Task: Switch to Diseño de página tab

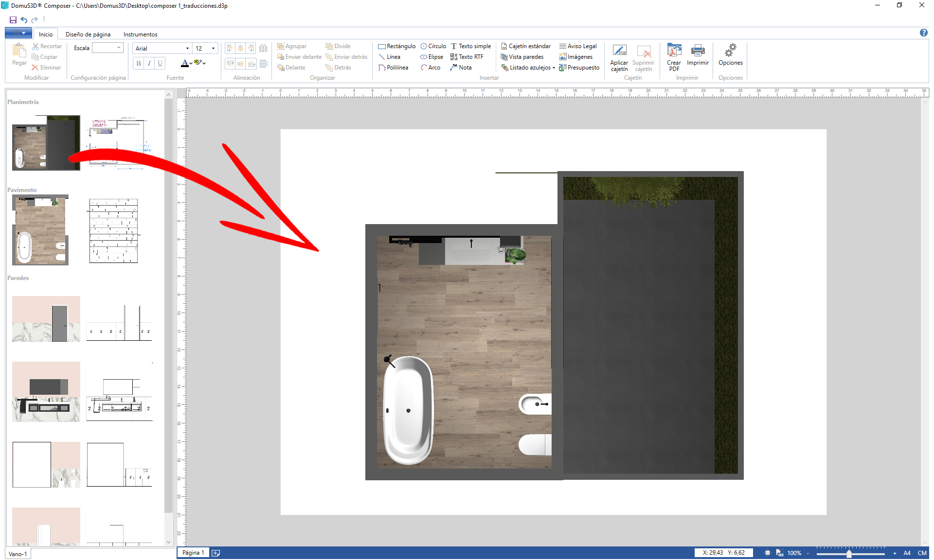Action: (88, 34)
